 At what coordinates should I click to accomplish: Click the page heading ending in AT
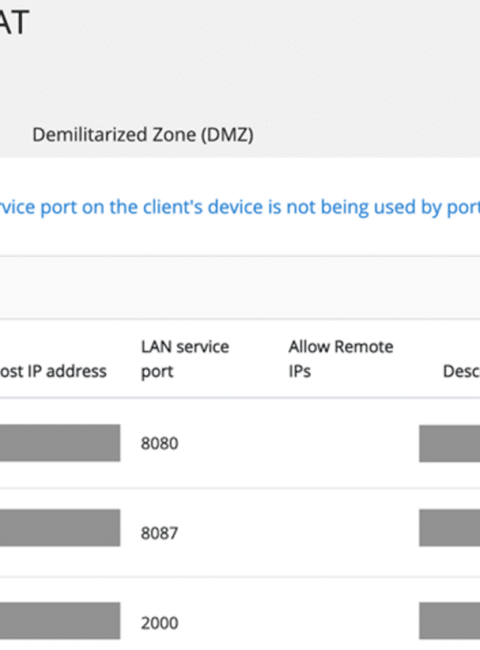(14, 22)
